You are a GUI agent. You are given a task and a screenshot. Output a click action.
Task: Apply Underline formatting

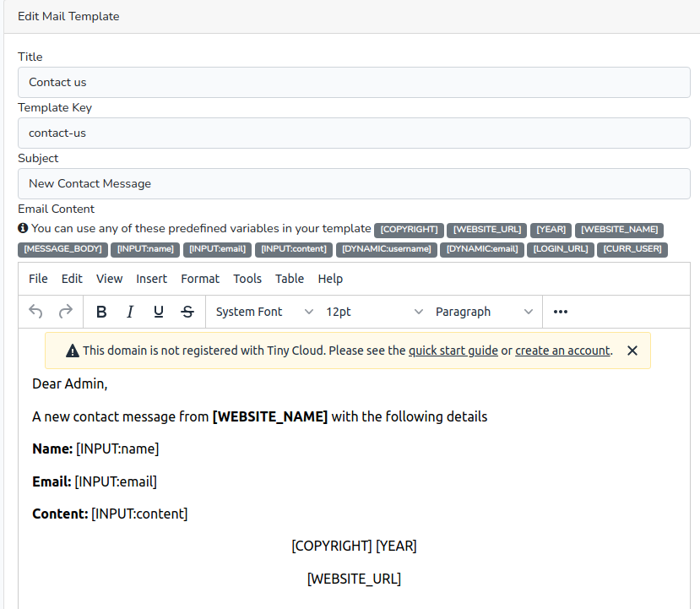point(159,312)
